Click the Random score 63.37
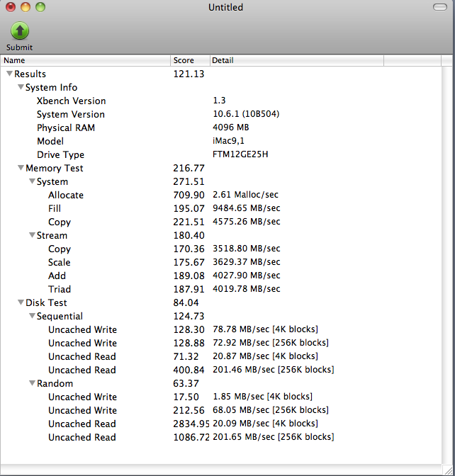Screen dimensions: 455x476 coord(186,383)
